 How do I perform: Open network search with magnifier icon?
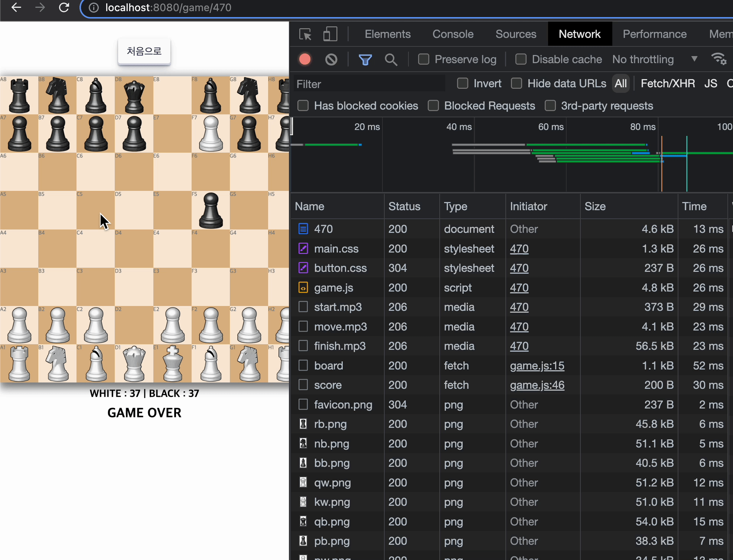click(x=391, y=59)
